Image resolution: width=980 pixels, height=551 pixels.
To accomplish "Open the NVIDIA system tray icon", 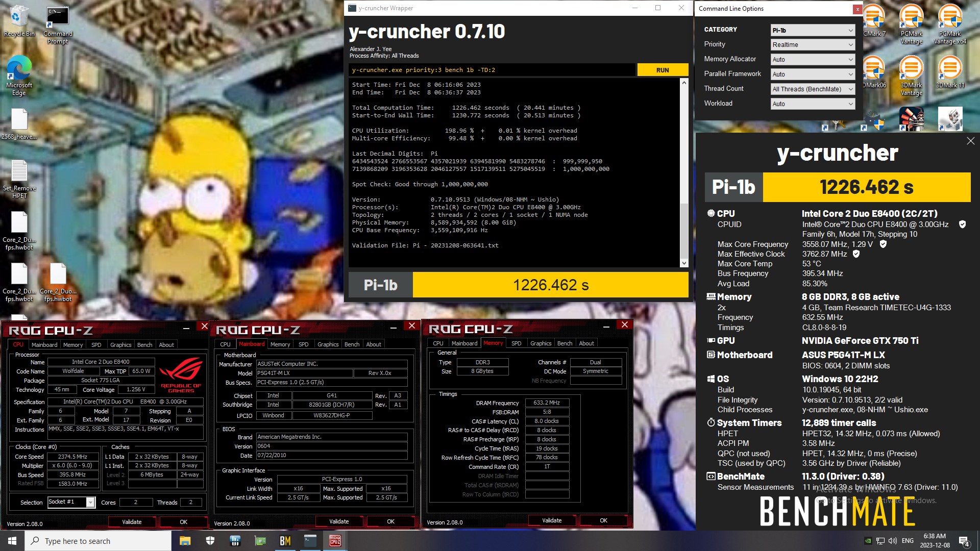I will tap(867, 541).
